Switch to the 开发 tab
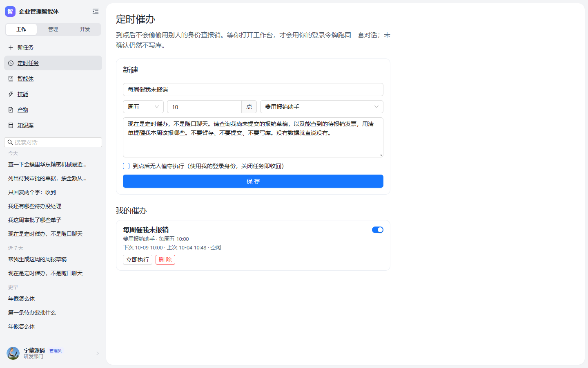The height and width of the screenshot is (368, 588). (x=85, y=29)
